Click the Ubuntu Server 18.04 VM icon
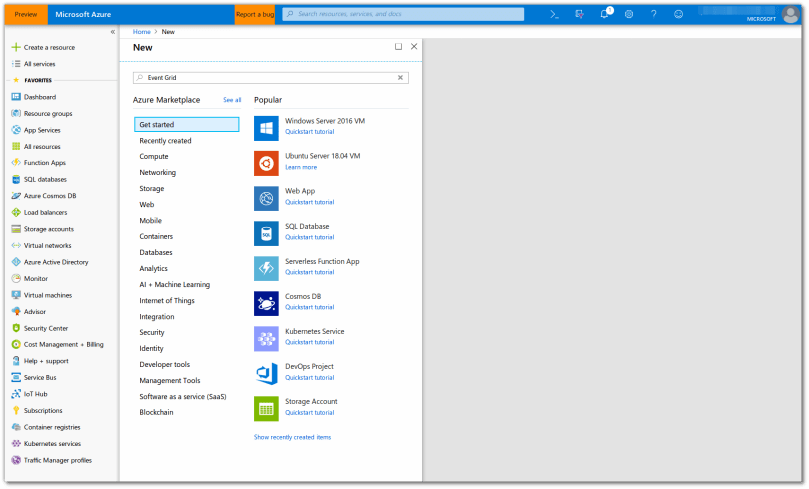The height and width of the screenshot is (489, 809). coord(266,162)
